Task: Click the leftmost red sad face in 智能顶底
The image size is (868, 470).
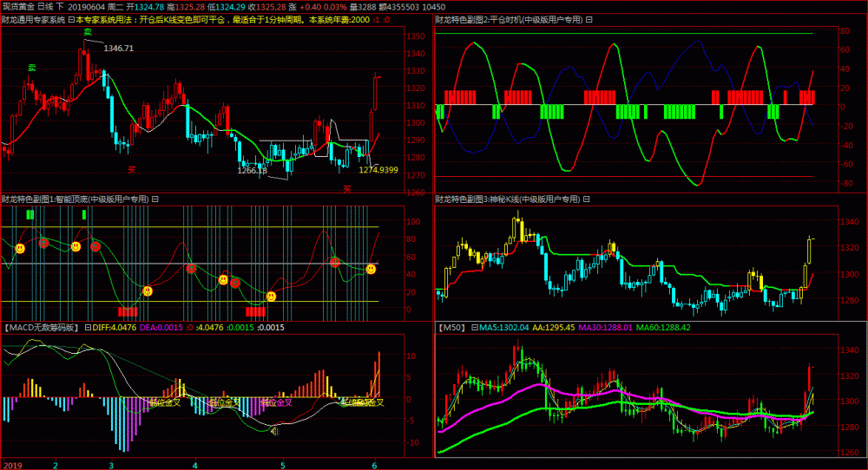Action: (x=43, y=243)
